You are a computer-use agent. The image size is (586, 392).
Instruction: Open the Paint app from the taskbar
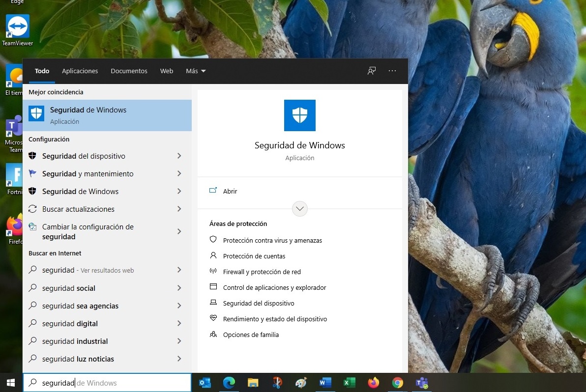point(301,383)
